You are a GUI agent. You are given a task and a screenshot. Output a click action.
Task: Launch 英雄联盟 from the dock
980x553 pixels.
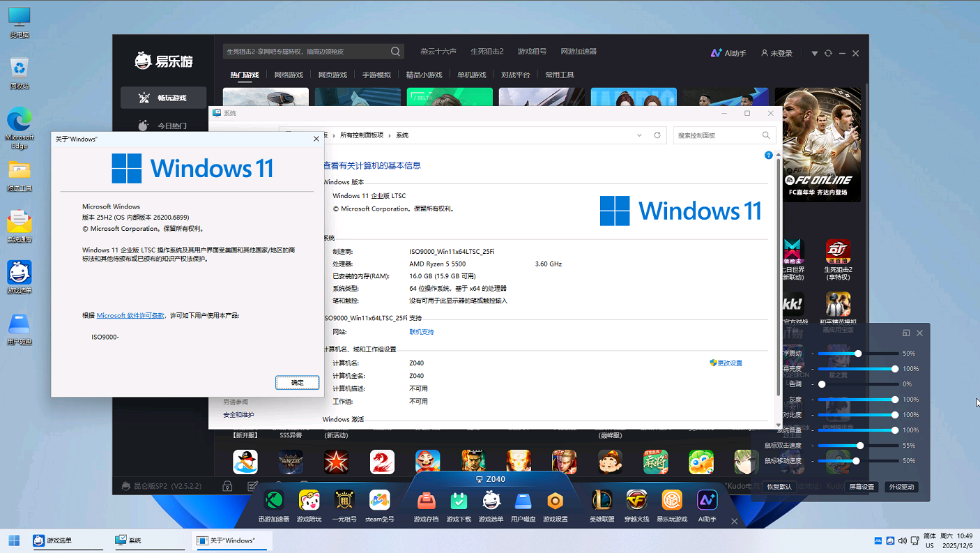[x=601, y=501]
